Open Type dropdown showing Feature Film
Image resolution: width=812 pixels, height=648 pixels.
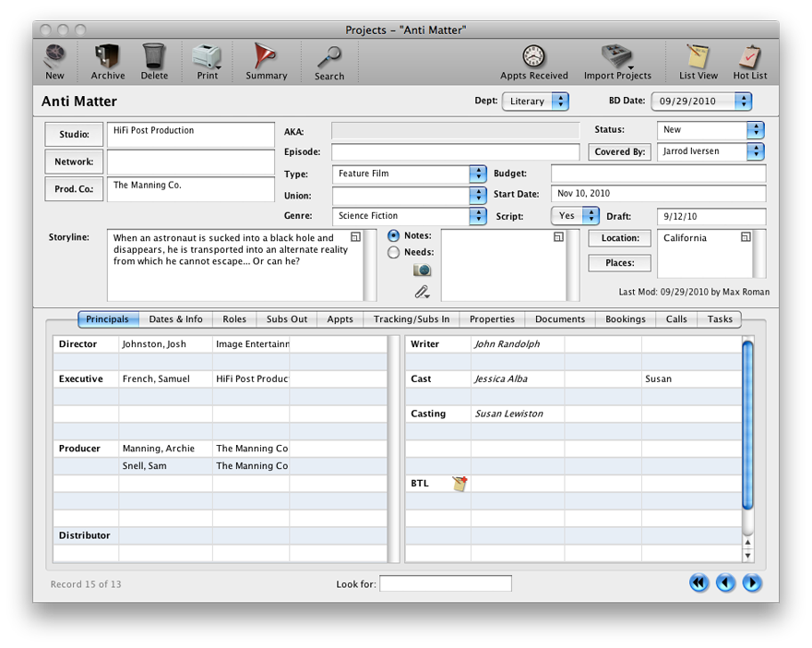(x=409, y=174)
